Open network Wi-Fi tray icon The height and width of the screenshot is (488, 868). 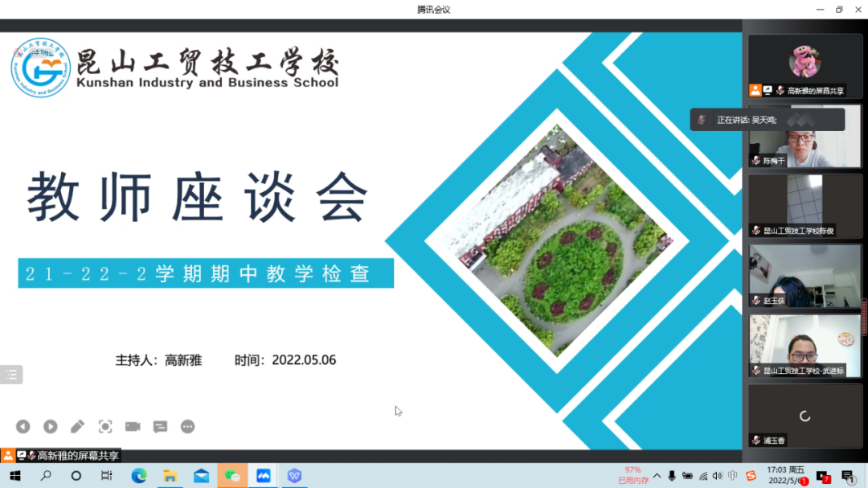(x=703, y=476)
